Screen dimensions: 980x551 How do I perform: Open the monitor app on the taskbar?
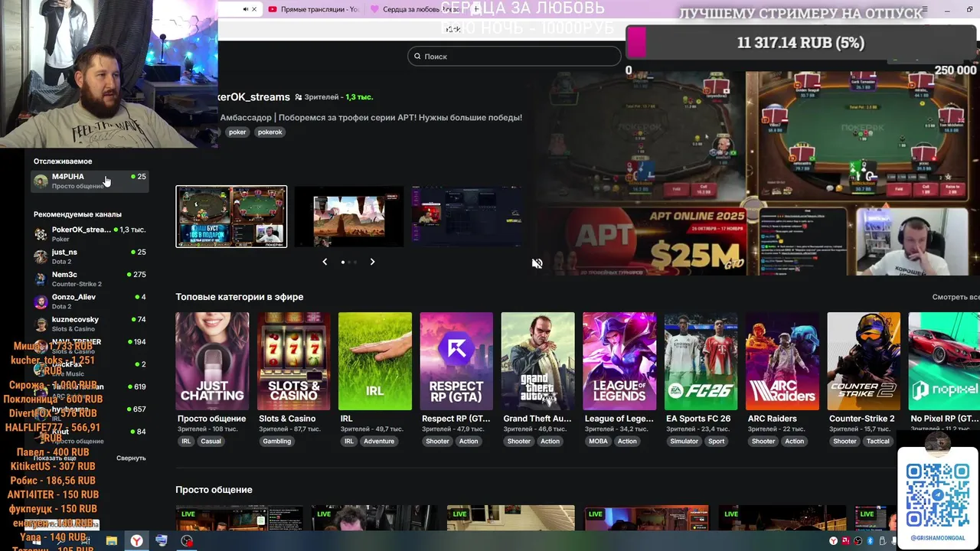[162, 541]
